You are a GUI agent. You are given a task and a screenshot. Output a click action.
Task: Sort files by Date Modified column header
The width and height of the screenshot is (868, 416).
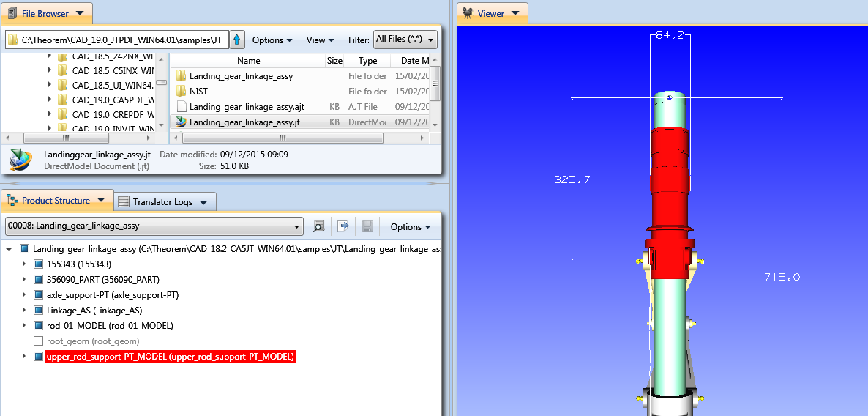tap(410, 61)
